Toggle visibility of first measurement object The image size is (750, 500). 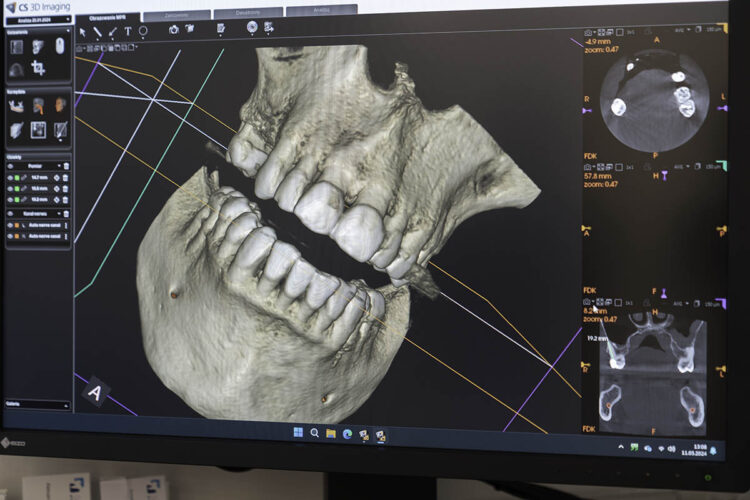point(10,177)
